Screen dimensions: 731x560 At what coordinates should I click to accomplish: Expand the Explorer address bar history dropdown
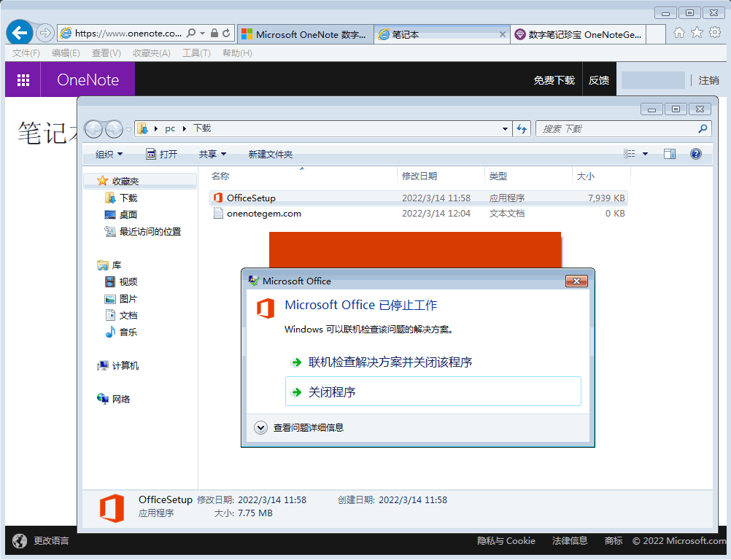(x=505, y=128)
